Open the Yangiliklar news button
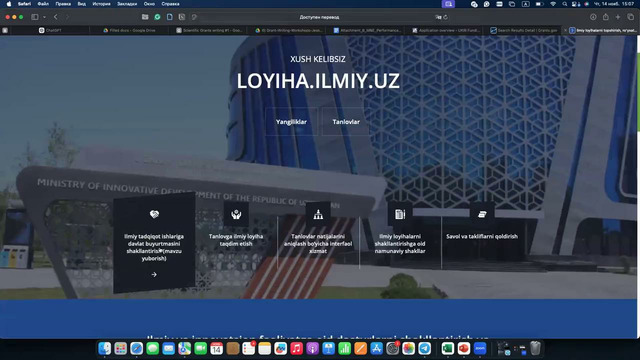640x360 pixels. pyautogui.click(x=291, y=122)
